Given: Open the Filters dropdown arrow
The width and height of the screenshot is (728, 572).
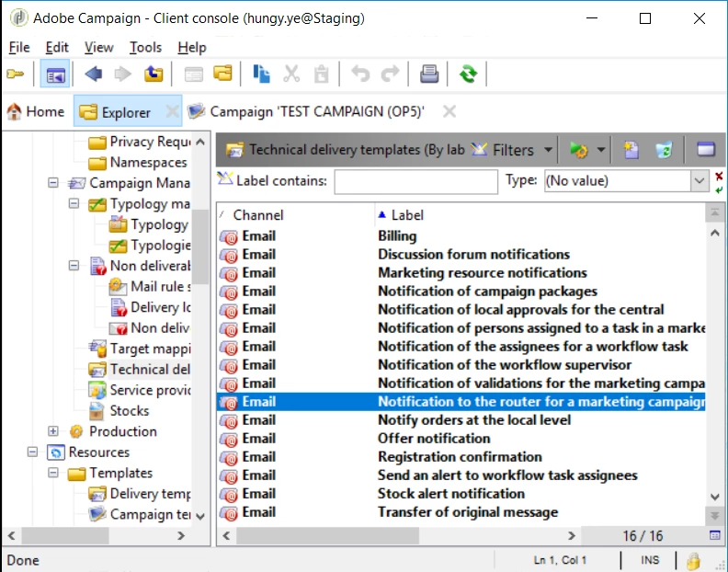Looking at the screenshot, I should tap(549, 150).
